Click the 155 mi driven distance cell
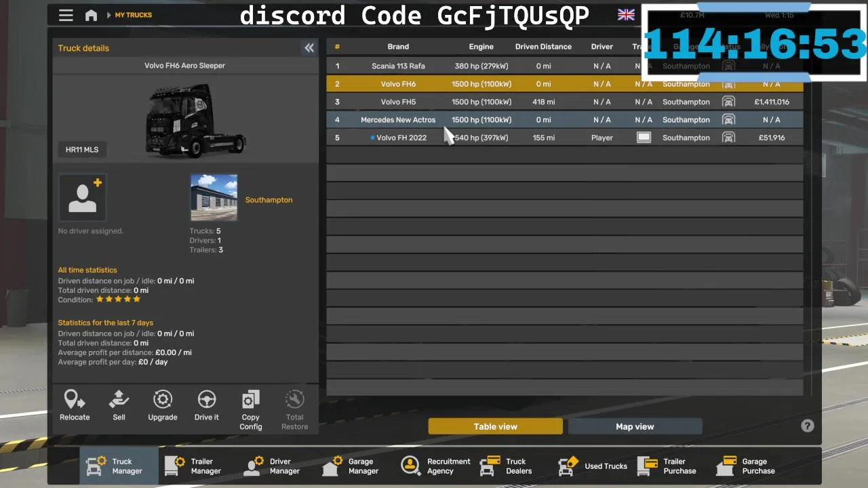The height and width of the screenshot is (488, 868). (543, 138)
